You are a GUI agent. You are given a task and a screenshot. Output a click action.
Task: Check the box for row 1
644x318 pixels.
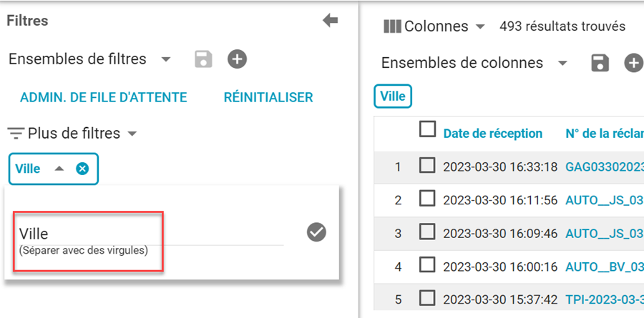427,166
